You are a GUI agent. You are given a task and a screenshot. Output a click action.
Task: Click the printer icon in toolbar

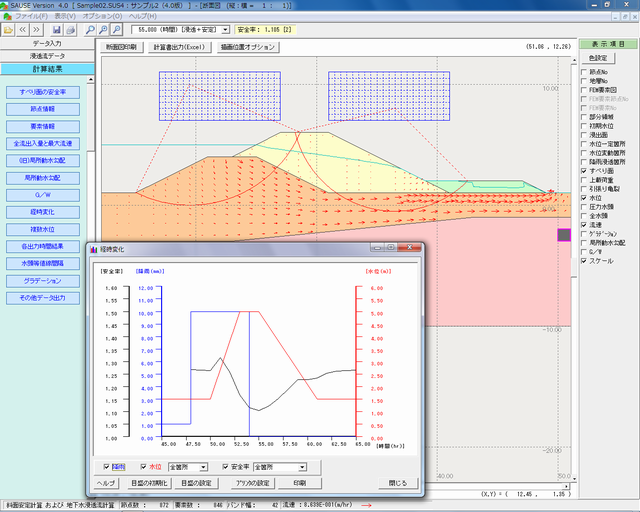(x=71, y=31)
